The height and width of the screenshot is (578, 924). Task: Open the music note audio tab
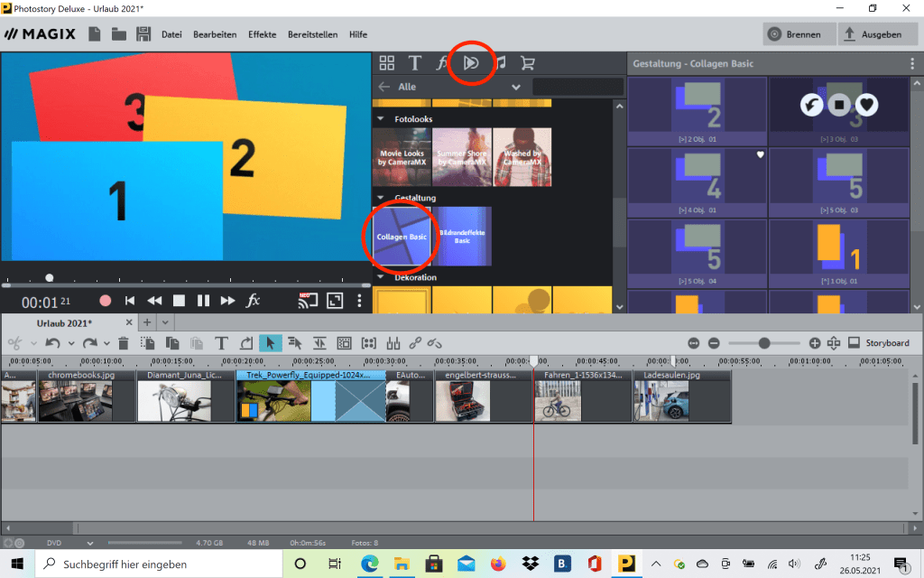point(501,63)
